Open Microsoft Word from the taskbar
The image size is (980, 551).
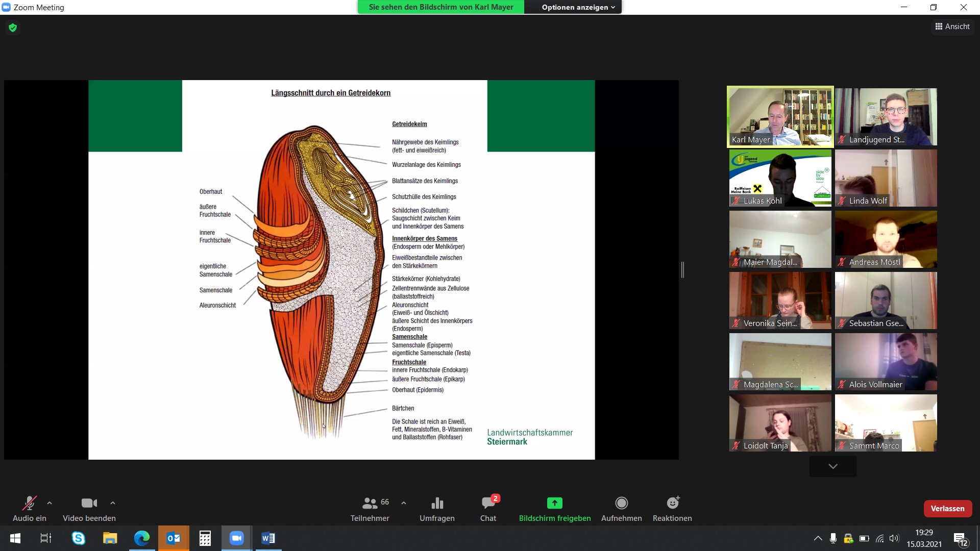[x=268, y=538]
